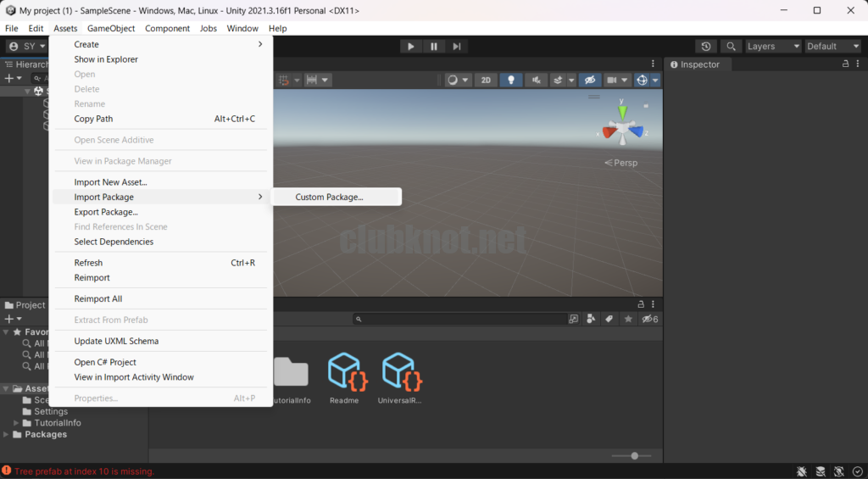Choose Export Package from the Assets menu
This screenshot has width=868, height=479.
(106, 212)
